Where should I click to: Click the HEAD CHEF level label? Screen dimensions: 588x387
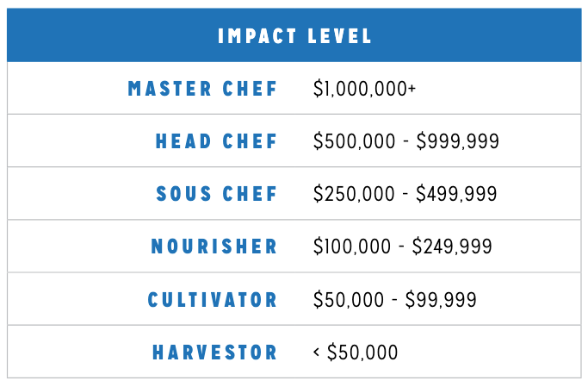click(x=217, y=141)
